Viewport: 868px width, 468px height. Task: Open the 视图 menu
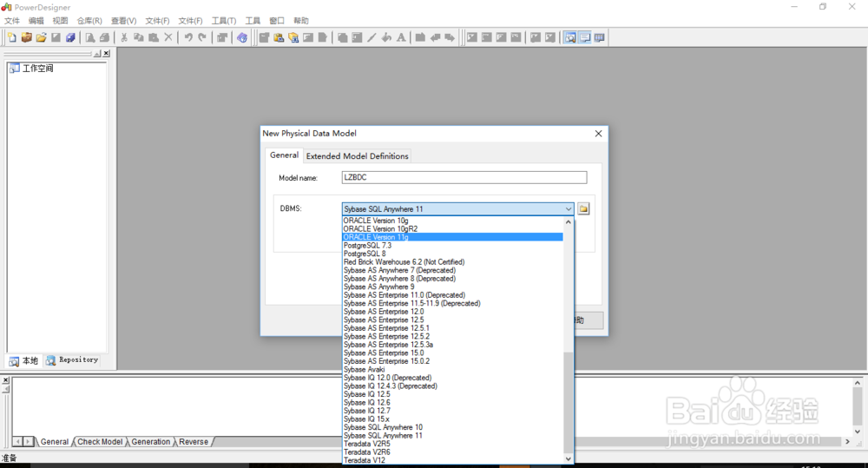click(x=60, y=21)
